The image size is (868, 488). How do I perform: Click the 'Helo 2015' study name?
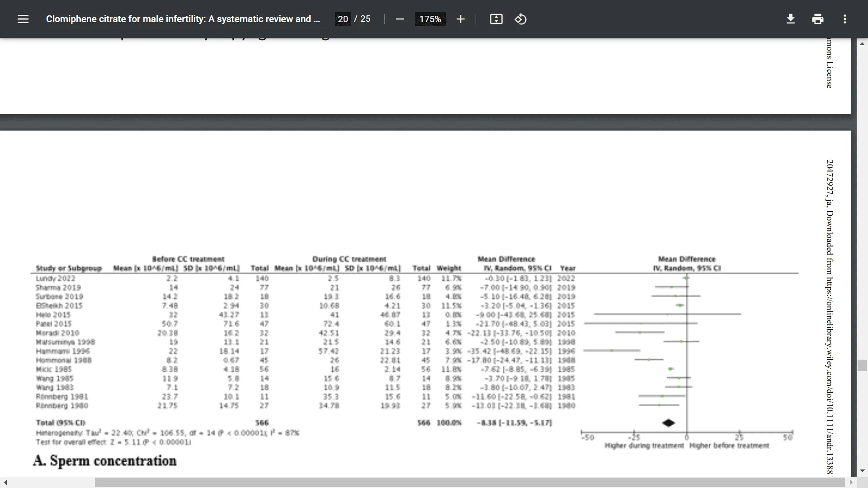tap(53, 314)
